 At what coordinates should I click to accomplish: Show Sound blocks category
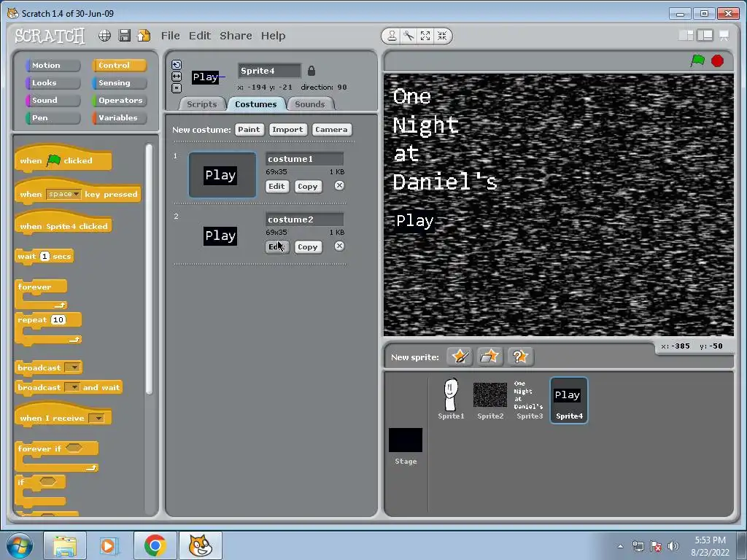[x=53, y=101]
